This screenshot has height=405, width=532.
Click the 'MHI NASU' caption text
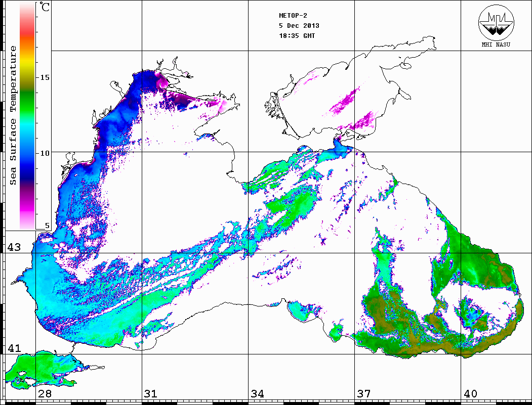(x=496, y=44)
